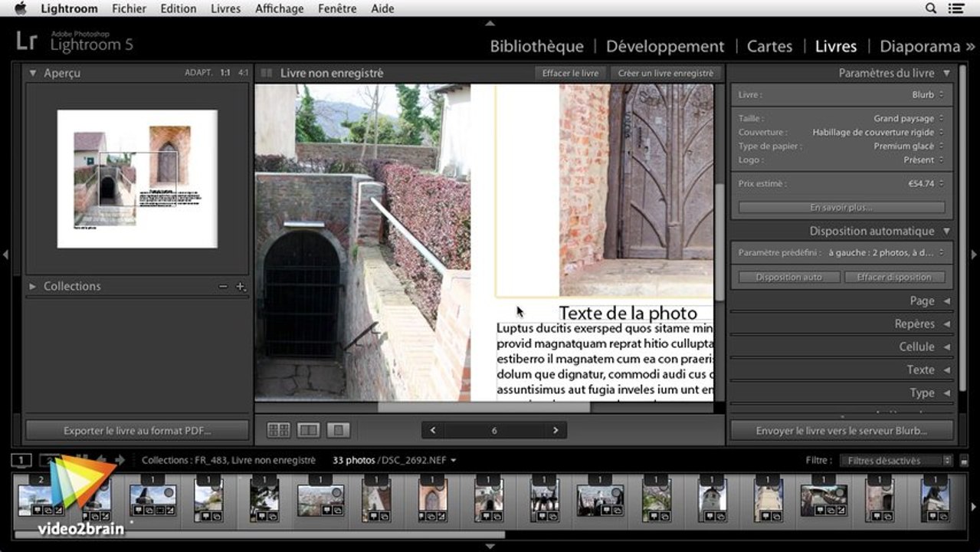Switch to two-page spread view
This screenshot has height=552, width=980.
pos(308,430)
